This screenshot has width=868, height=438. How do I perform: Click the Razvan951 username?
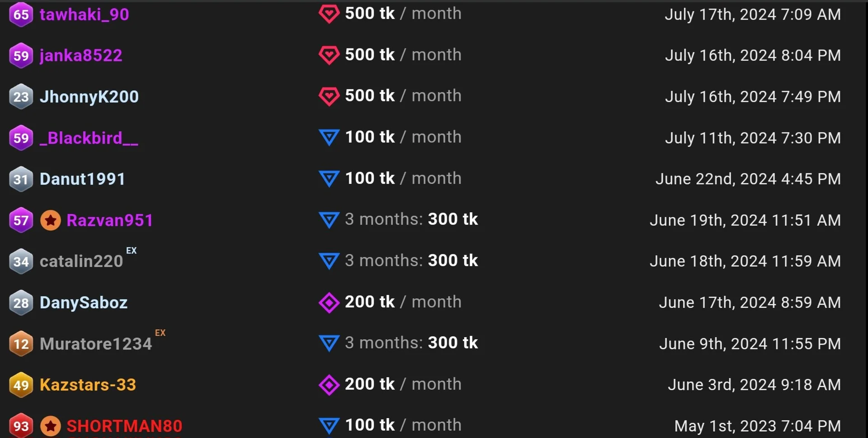[110, 220]
